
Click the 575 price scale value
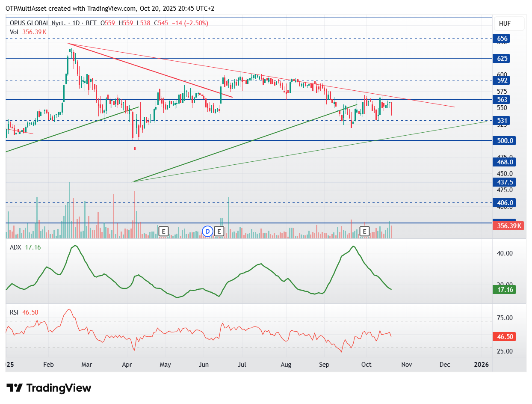[501, 91]
